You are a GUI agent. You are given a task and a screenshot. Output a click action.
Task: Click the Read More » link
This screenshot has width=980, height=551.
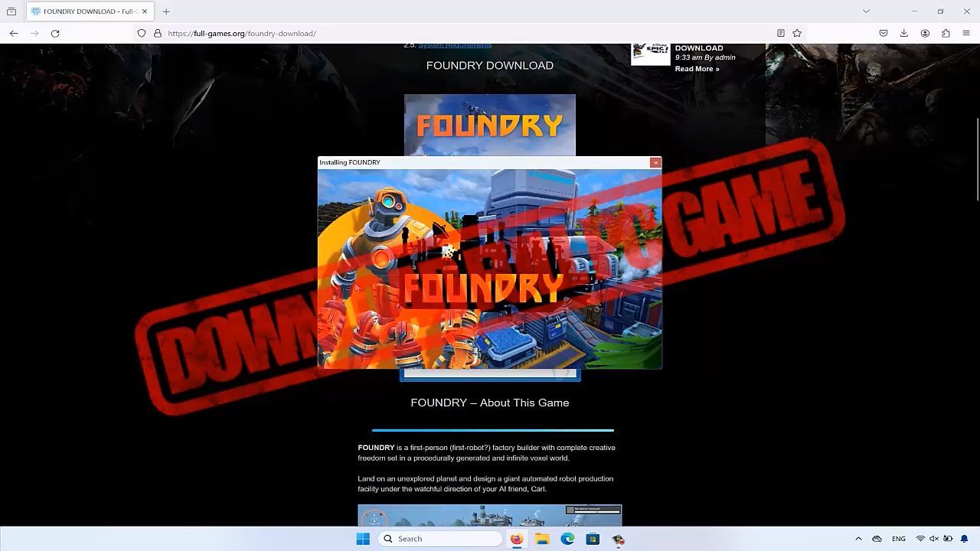click(x=697, y=69)
